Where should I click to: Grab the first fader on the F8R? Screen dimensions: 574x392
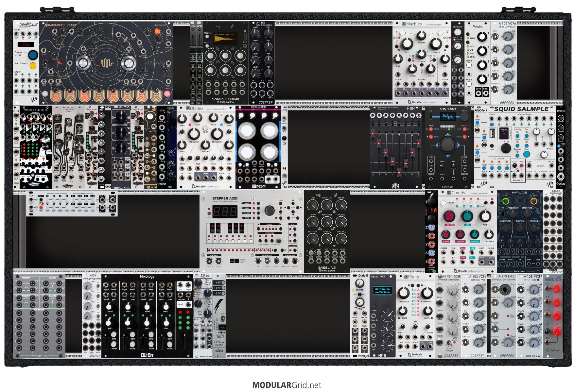coord(372,133)
